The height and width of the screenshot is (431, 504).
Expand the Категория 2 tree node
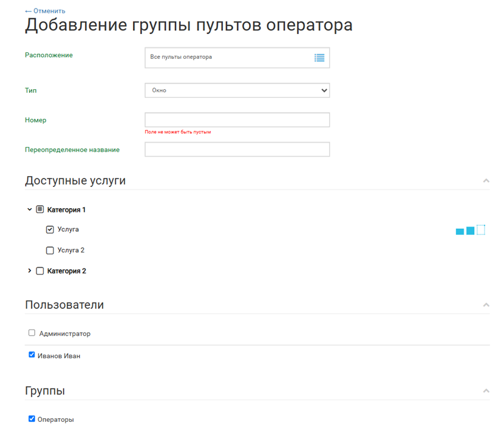coord(30,271)
